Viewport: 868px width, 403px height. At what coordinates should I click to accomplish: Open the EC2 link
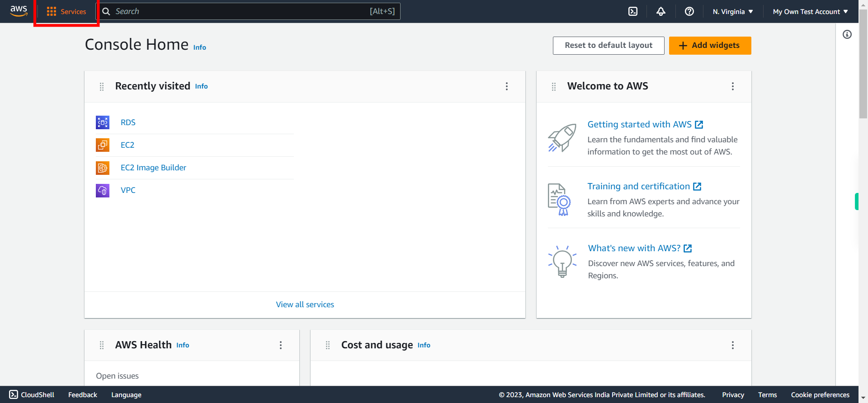tap(127, 145)
